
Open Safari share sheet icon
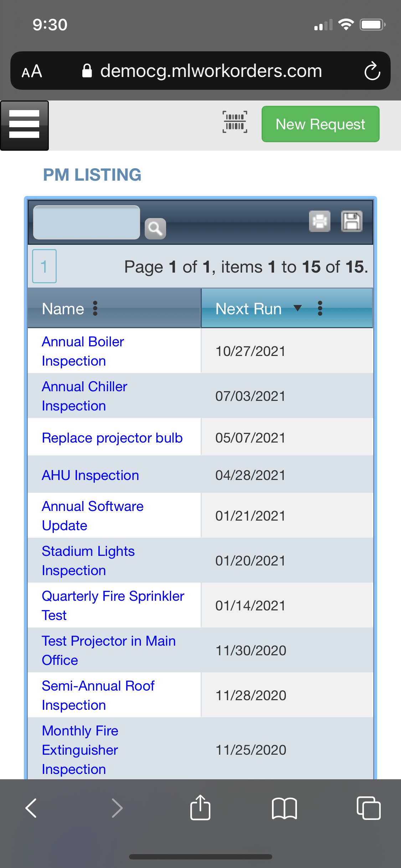click(200, 807)
